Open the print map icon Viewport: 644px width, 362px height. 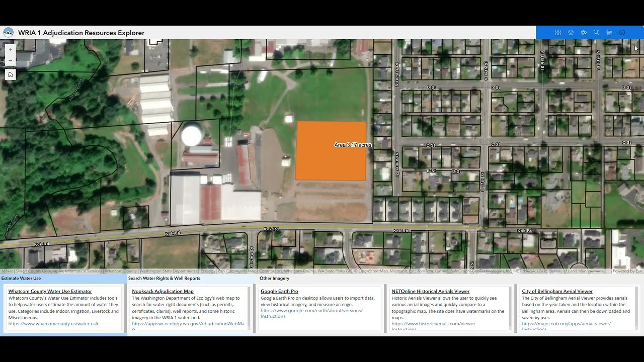click(609, 32)
